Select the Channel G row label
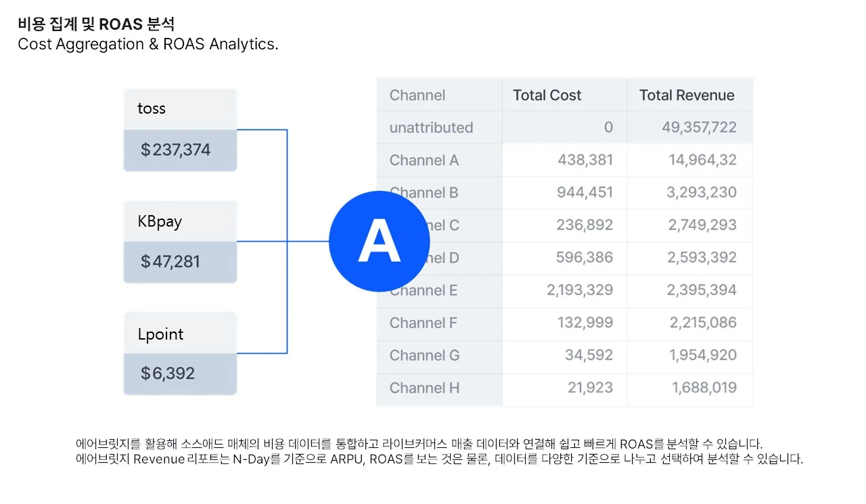This screenshot has height=504, width=866. 424,355
